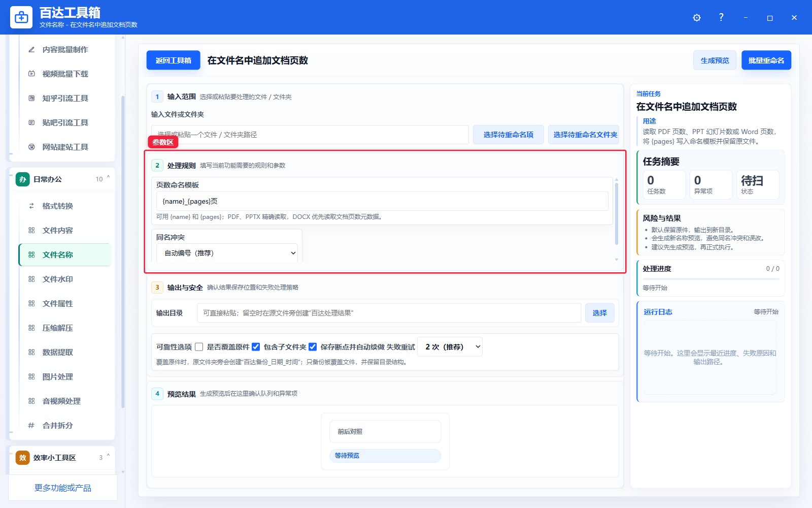
Task: Click the 待扫 状态 card
Action: click(758, 185)
